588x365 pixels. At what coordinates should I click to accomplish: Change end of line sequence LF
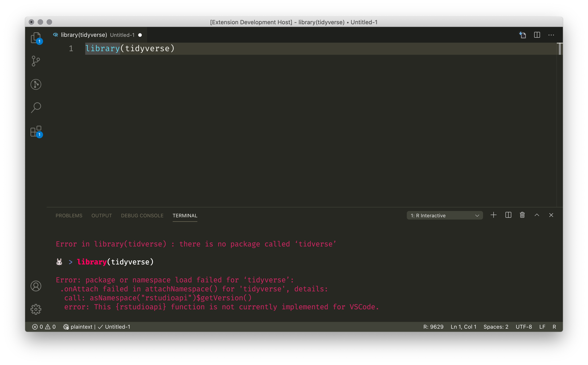click(x=542, y=327)
